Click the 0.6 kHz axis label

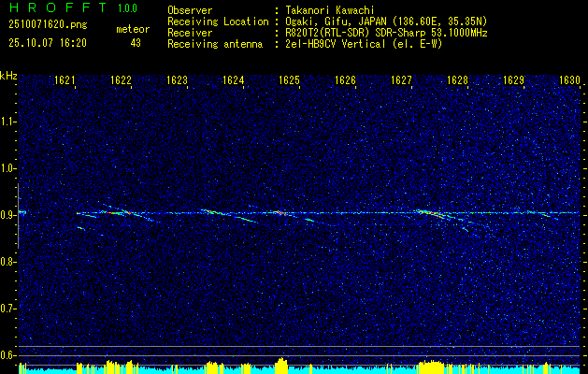click(x=8, y=355)
